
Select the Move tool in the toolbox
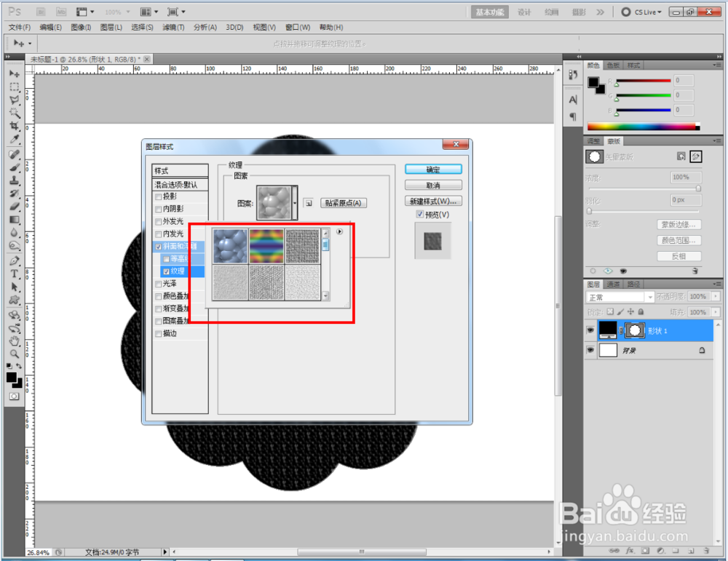coord(15,73)
